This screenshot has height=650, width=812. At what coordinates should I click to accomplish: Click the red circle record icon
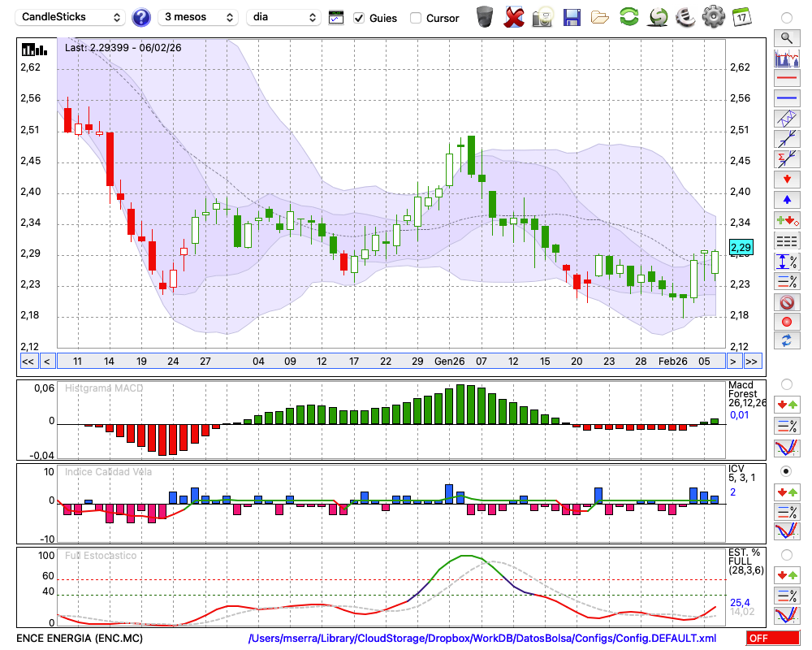pos(787,322)
